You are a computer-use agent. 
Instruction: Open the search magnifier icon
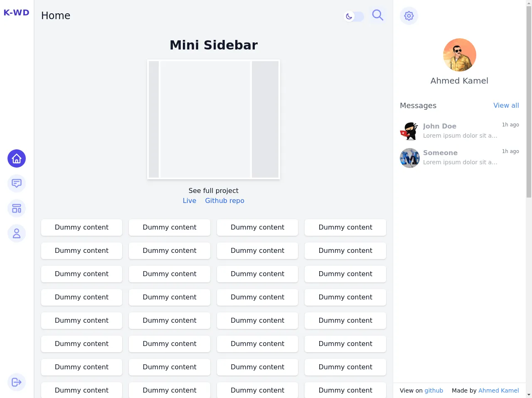click(x=377, y=16)
